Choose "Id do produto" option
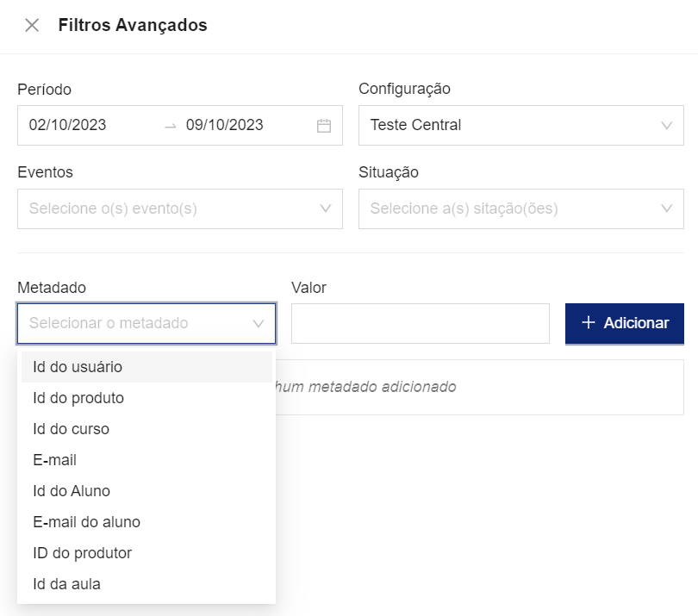698x616 pixels. 78,398
